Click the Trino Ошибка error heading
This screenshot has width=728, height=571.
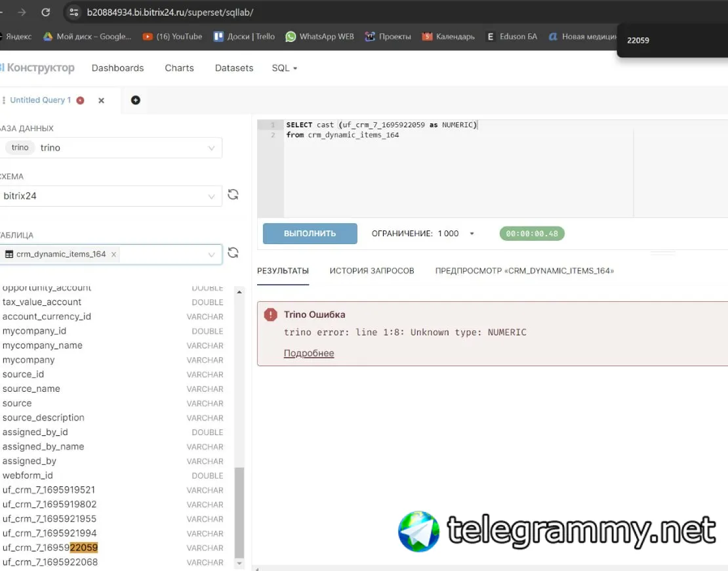pos(314,314)
